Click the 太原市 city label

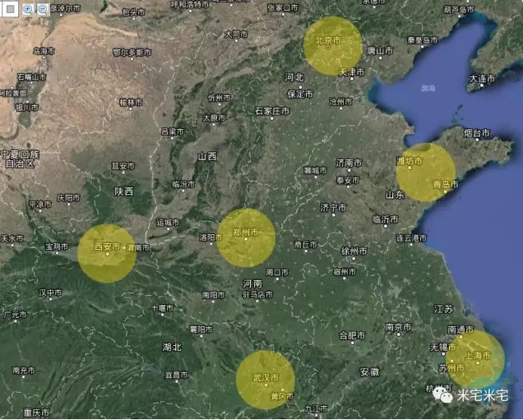click(214, 118)
